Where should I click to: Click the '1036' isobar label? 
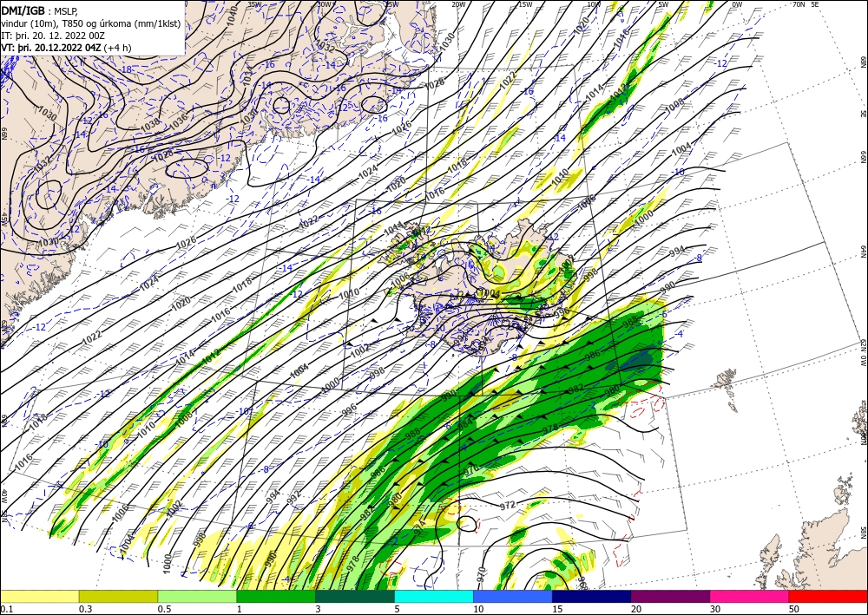pyautogui.click(x=178, y=123)
